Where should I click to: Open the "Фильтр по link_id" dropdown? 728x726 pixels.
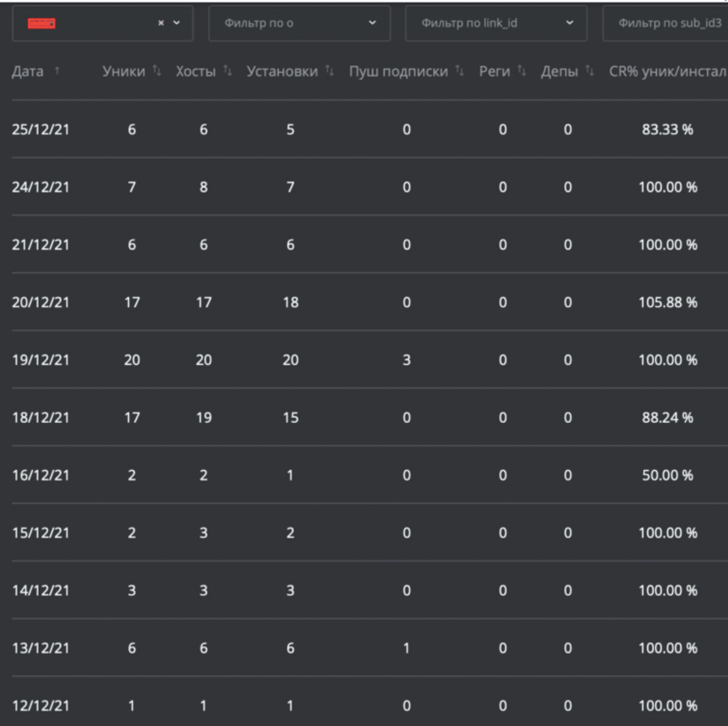(496, 24)
